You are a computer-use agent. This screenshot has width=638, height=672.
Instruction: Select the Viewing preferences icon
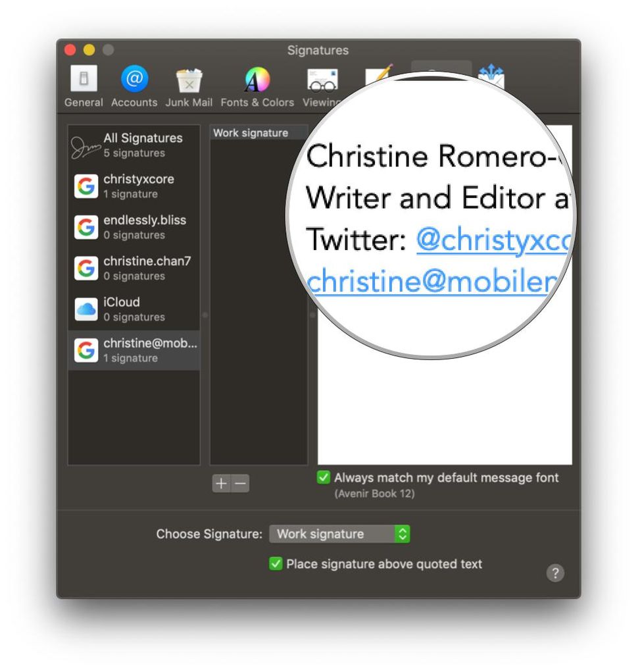pyautogui.click(x=322, y=80)
